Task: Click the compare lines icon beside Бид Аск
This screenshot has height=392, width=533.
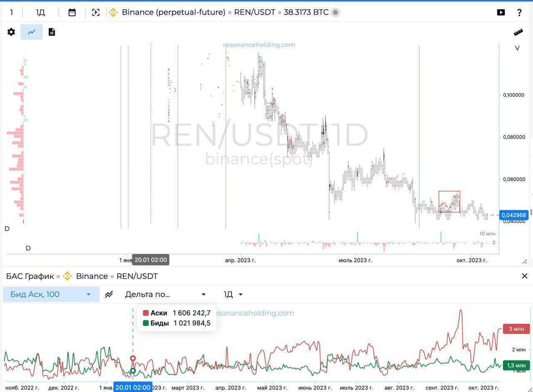Action: (109, 295)
